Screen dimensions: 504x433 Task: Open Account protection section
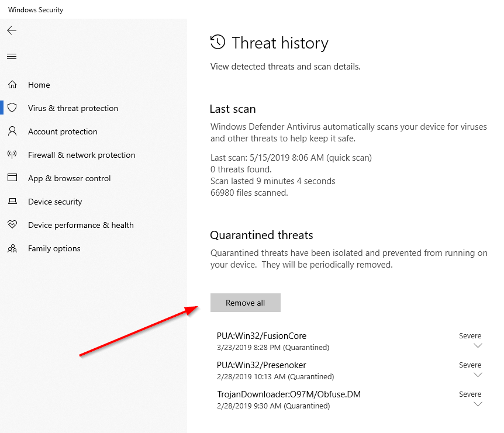click(63, 131)
